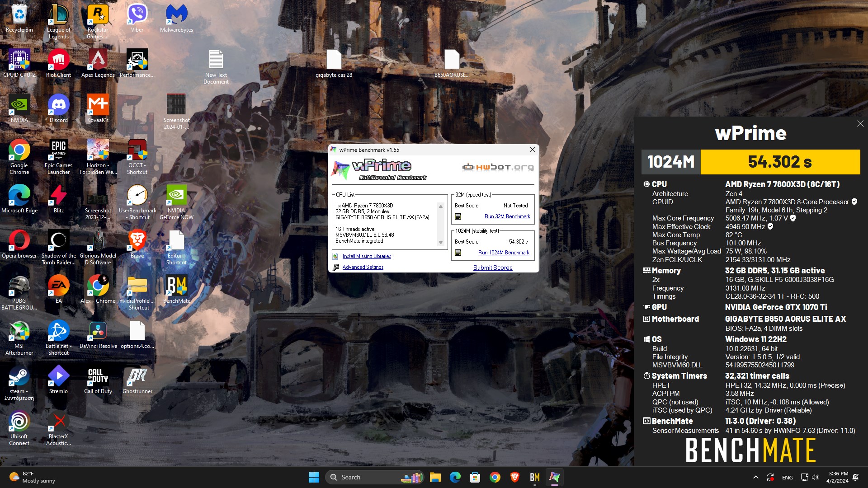The image size is (868, 488).
Task: Open KovaaK's desktop shortcut
Action: (x=98, y=109)
